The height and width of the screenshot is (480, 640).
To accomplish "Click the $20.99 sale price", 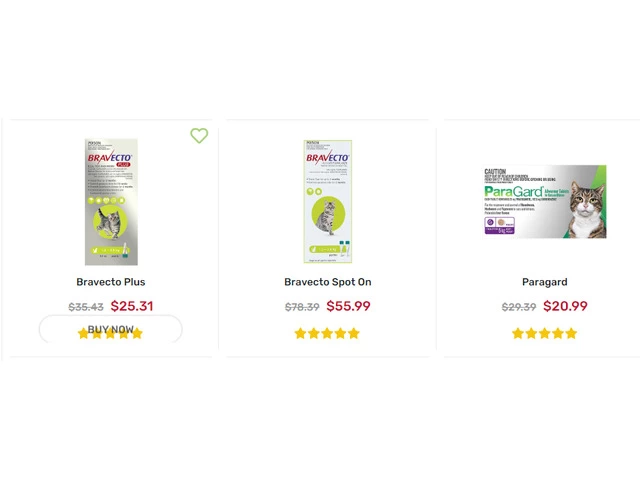I will pyautogui.click(x=565, y=307).
